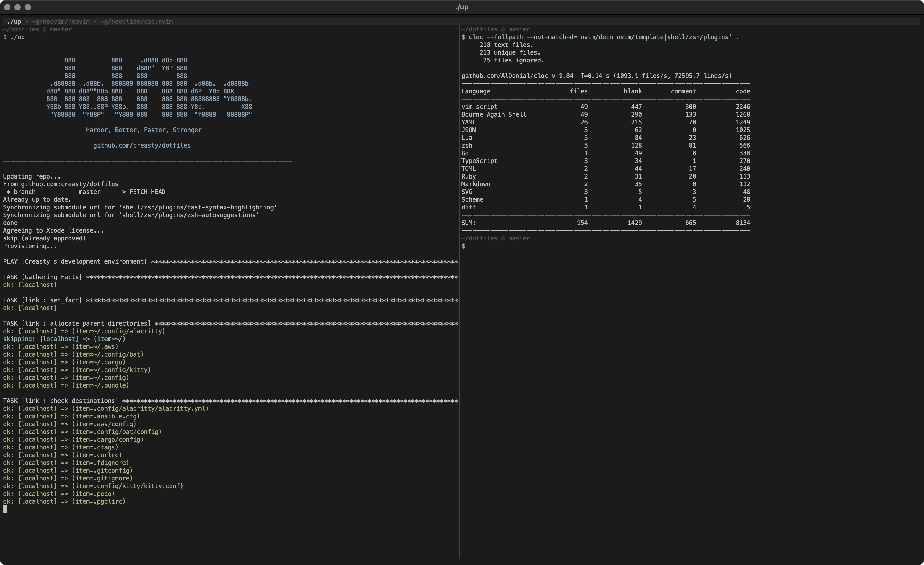Open github.com/AlDanial/cloc link in cloc output

504,76
